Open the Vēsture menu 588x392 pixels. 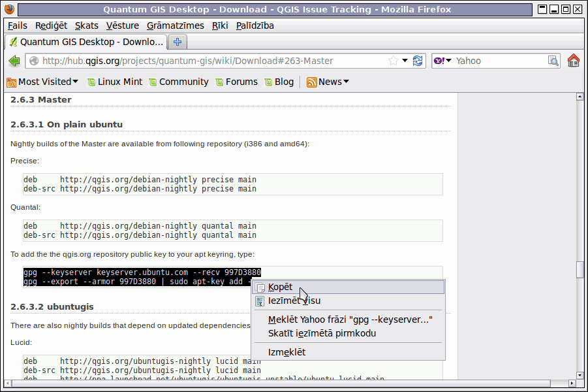tap(122, 25)
